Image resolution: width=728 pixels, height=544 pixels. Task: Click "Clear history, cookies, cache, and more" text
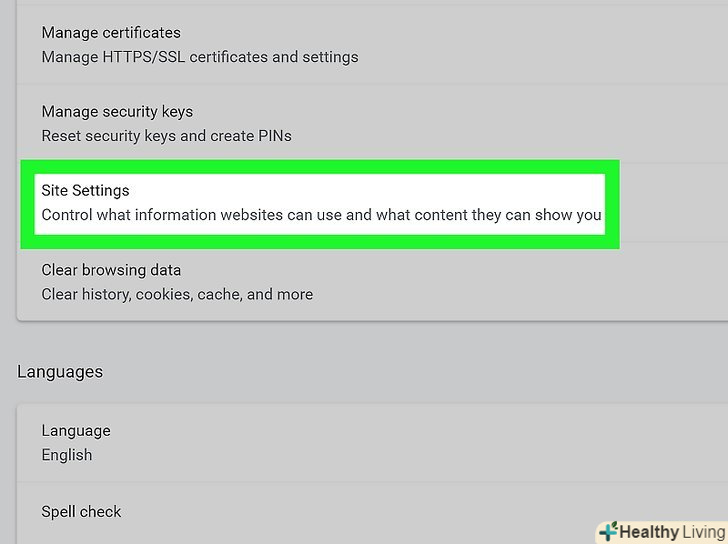click(x=177, y=294)
